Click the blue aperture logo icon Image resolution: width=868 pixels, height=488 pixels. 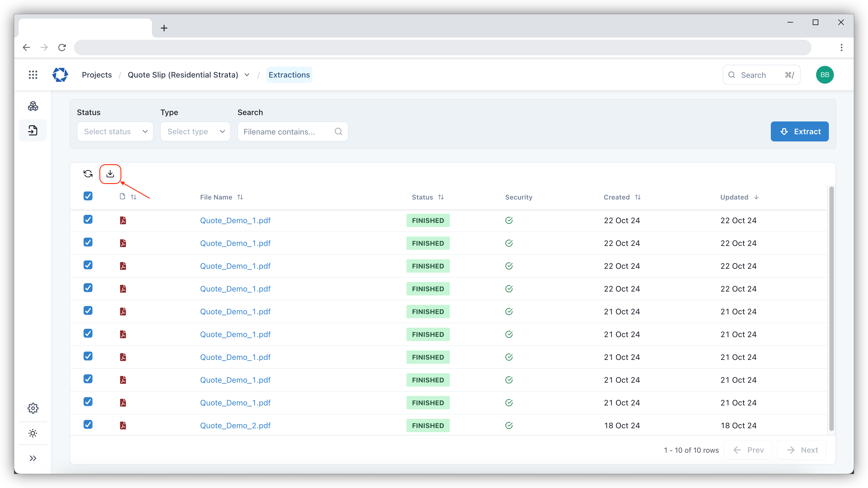pos(60,75)
